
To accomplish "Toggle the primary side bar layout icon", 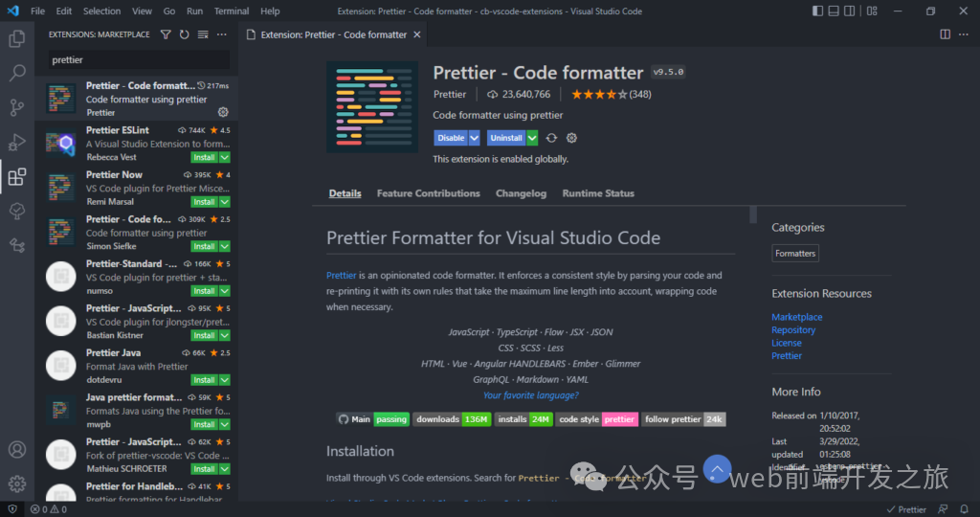I will [817, 11].
